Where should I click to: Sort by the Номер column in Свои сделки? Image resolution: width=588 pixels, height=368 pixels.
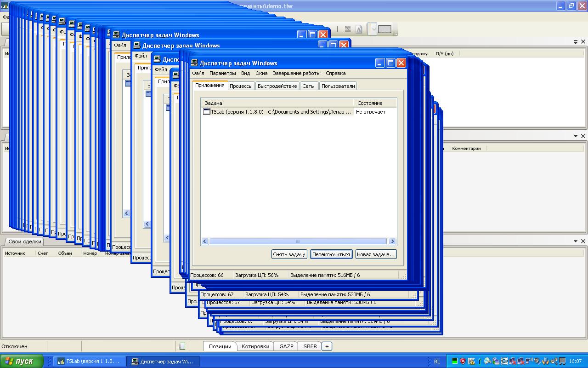tap(90, 253)
